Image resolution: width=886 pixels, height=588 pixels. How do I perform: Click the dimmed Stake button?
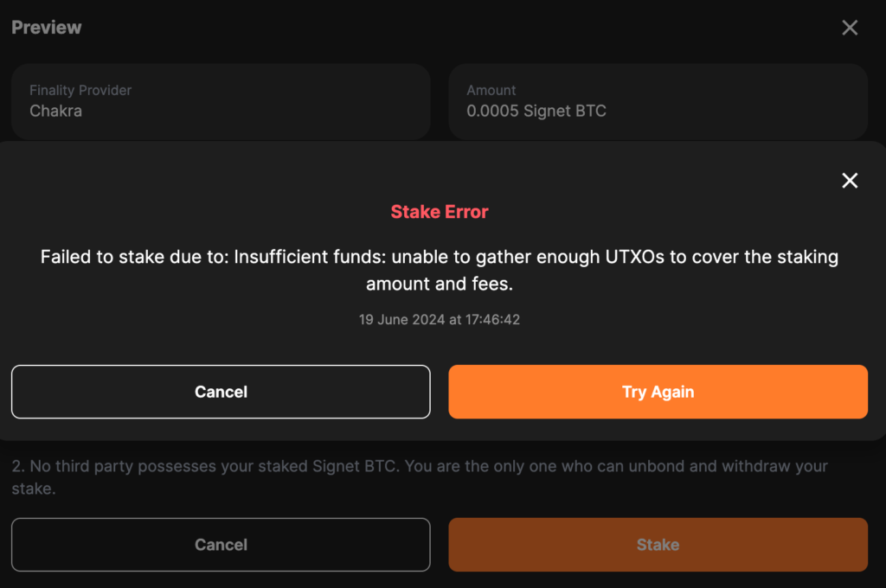pos(658,545)
